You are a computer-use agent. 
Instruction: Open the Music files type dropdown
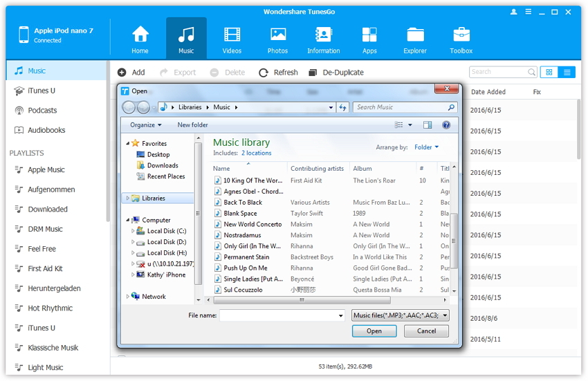pos(401,315)
